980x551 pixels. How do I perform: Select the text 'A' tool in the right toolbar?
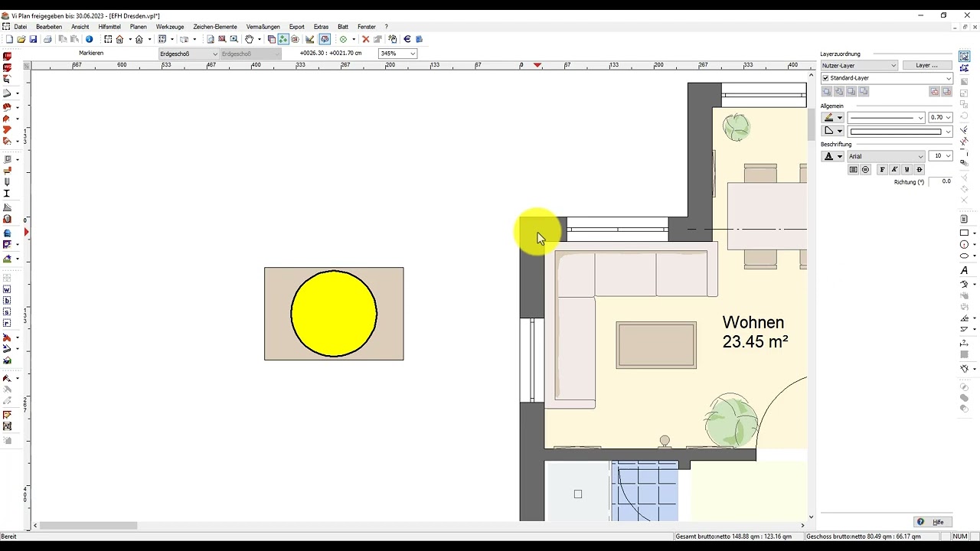[964, 271]
